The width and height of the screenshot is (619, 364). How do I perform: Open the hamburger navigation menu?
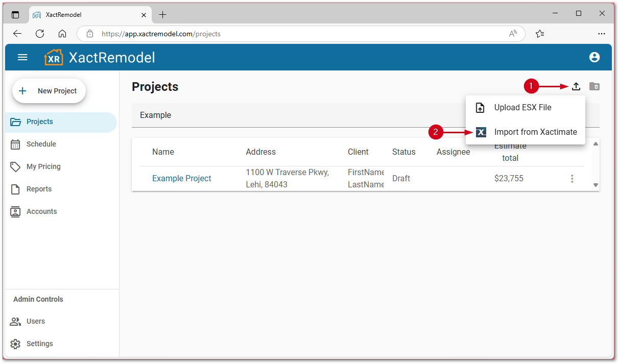tap(22, 57)
